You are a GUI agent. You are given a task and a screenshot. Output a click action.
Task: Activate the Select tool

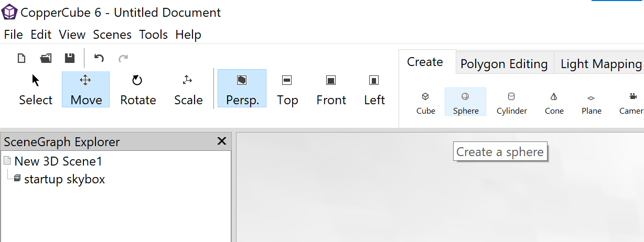(36, 90)
